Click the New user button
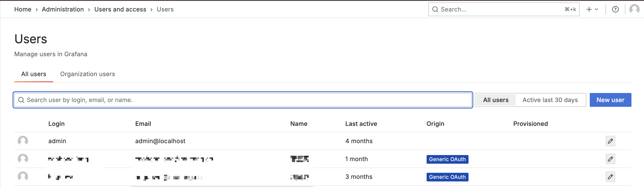644x189 pixels. 610,100
